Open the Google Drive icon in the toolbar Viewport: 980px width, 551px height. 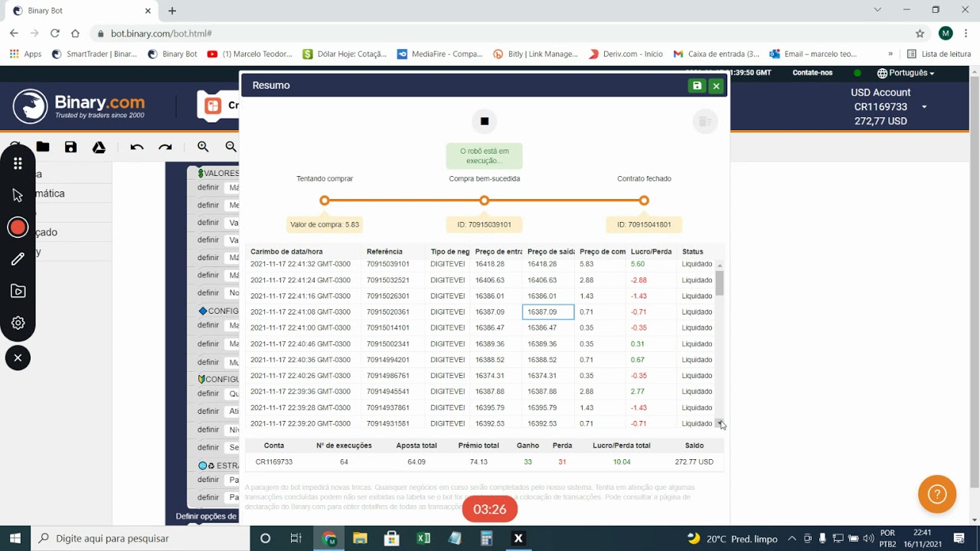(99, 147)
